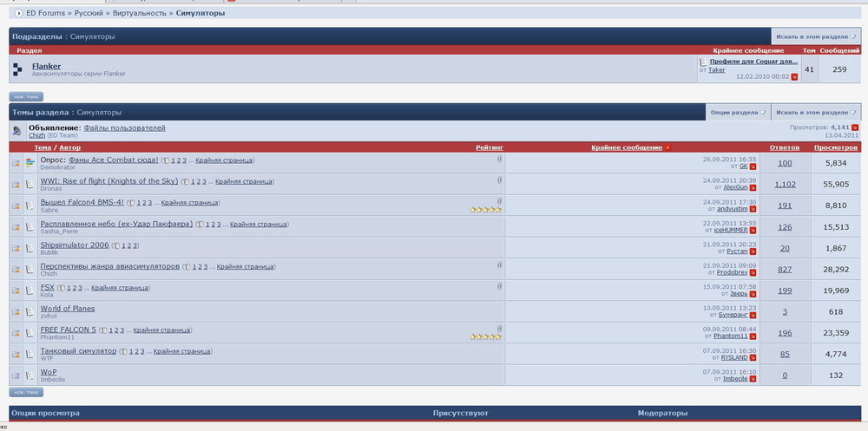
Task: Click the view count 55,905
Action: pyautogui.click(x=836, y=184)
